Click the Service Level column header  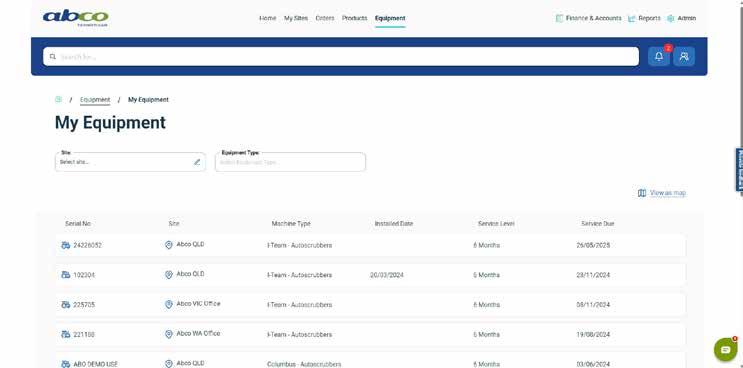point(496,223)
